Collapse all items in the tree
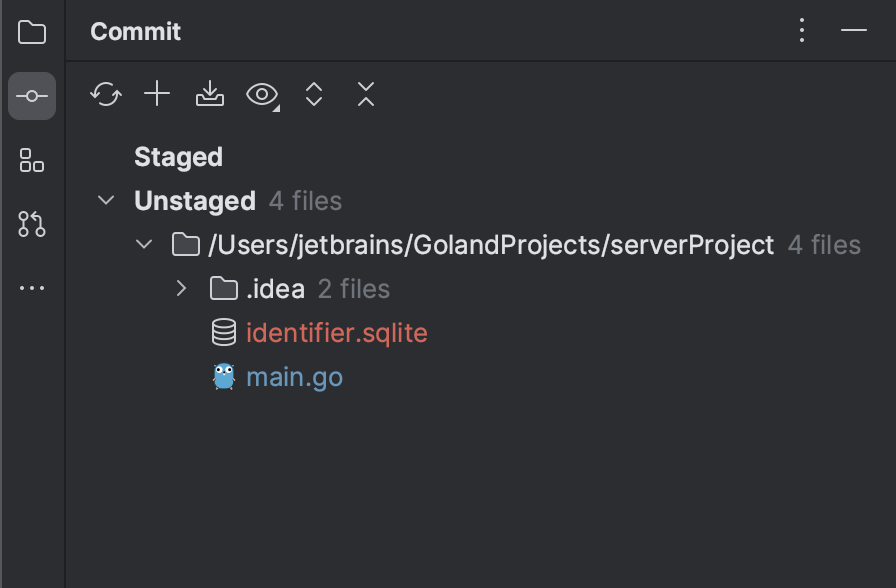This screenshot has height=588, width=896. point(365,94)
